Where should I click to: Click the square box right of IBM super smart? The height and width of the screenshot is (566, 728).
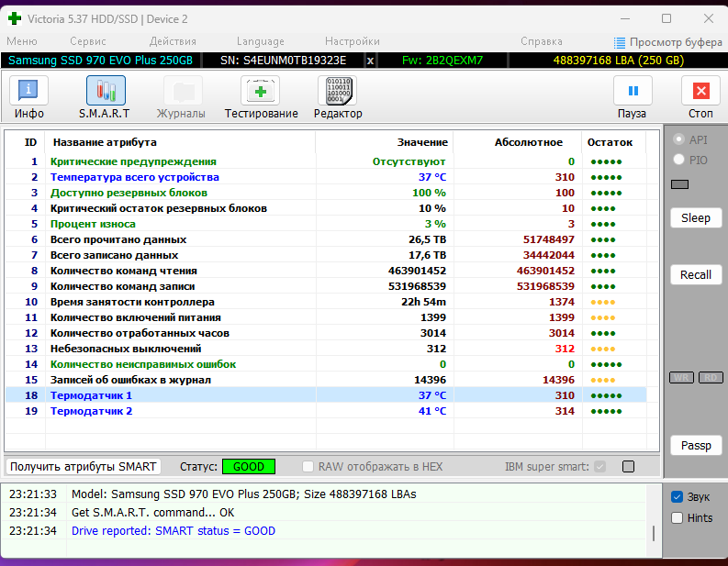pyautogui.click(x=628, y=466)
